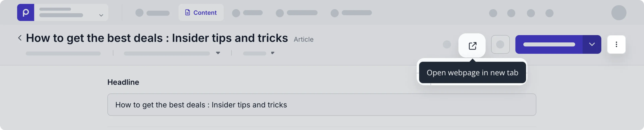
Task: Open the dropdown arrow on the purple button
Action: click(592, 44)
